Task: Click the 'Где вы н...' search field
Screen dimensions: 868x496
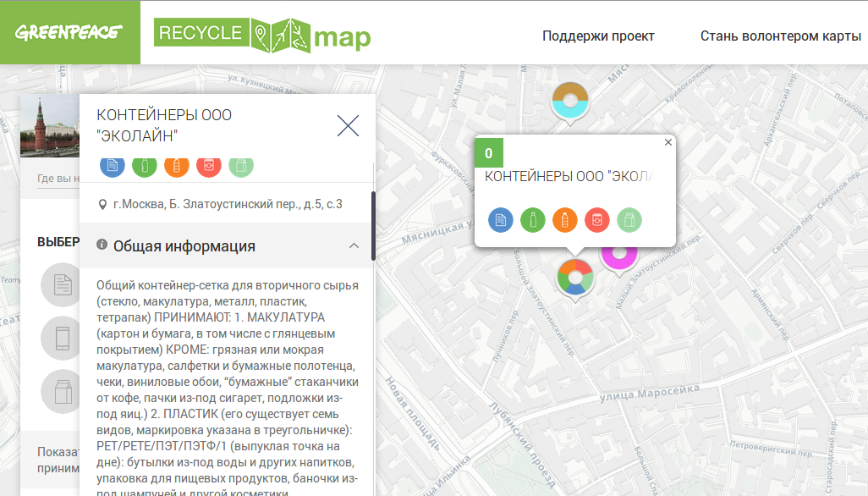Action: (58, 179)
